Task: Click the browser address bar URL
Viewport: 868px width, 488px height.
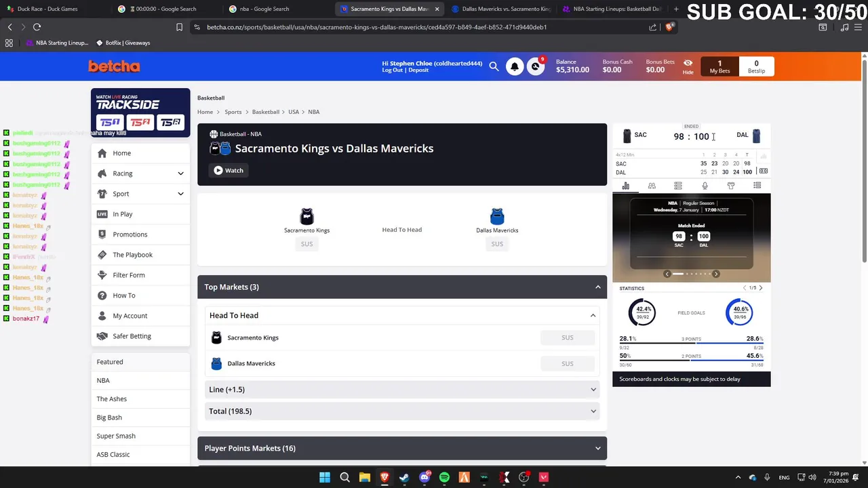Action: click(376, 27)
